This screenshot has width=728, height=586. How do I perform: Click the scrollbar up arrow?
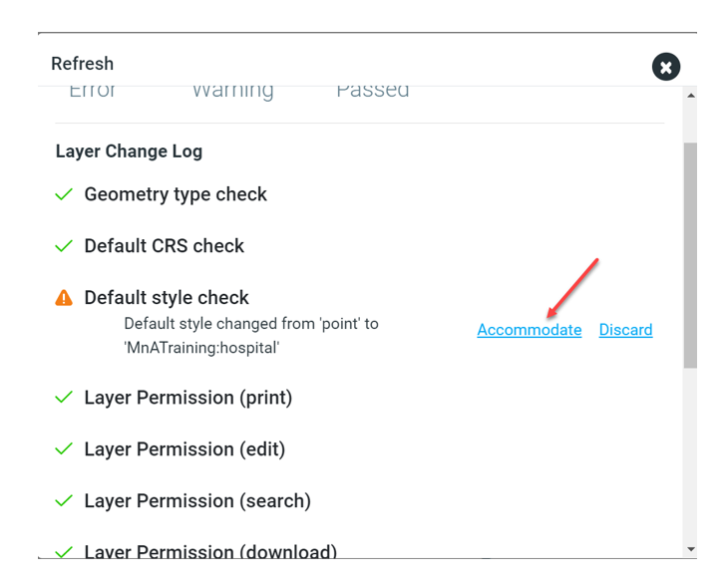tap(691, 96)
